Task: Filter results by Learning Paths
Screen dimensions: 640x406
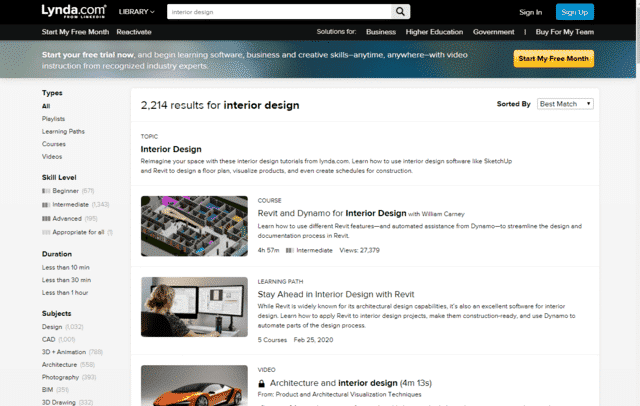Action: [63, 131]
